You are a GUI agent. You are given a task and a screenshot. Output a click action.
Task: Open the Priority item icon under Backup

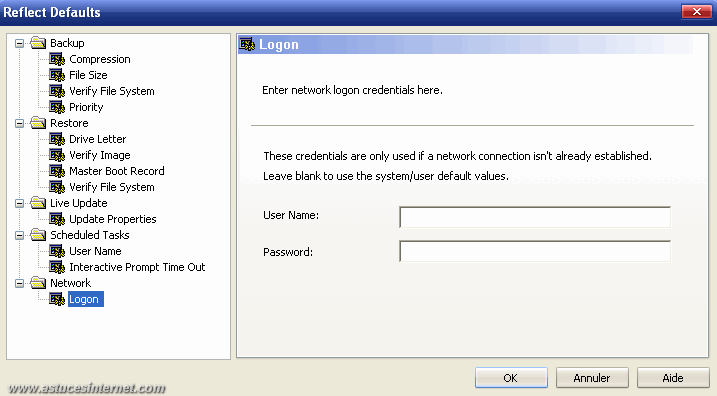pyautogui.click(x=57, y=107)
